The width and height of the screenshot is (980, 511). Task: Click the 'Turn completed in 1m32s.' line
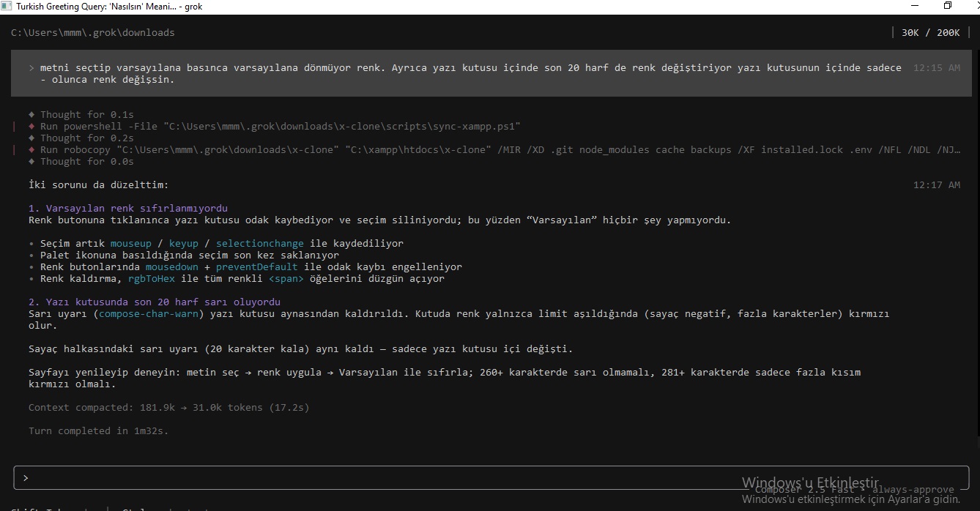click(99, 430)
